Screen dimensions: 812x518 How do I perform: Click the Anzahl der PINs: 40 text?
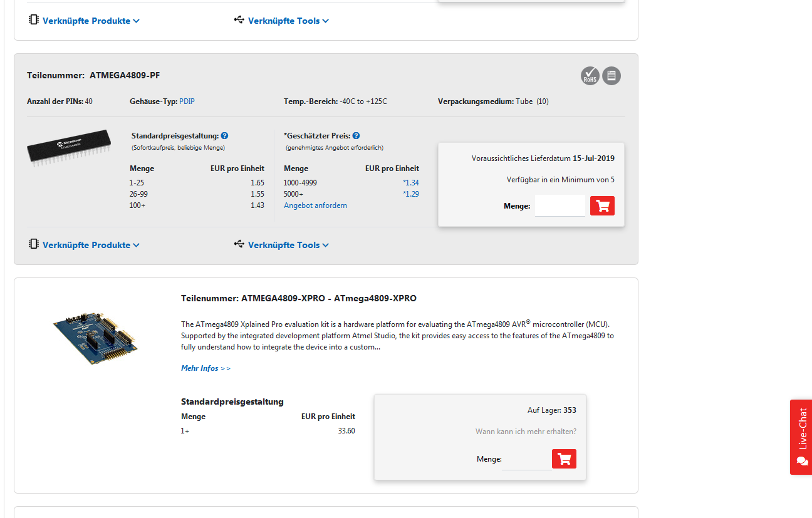point(60,101)
